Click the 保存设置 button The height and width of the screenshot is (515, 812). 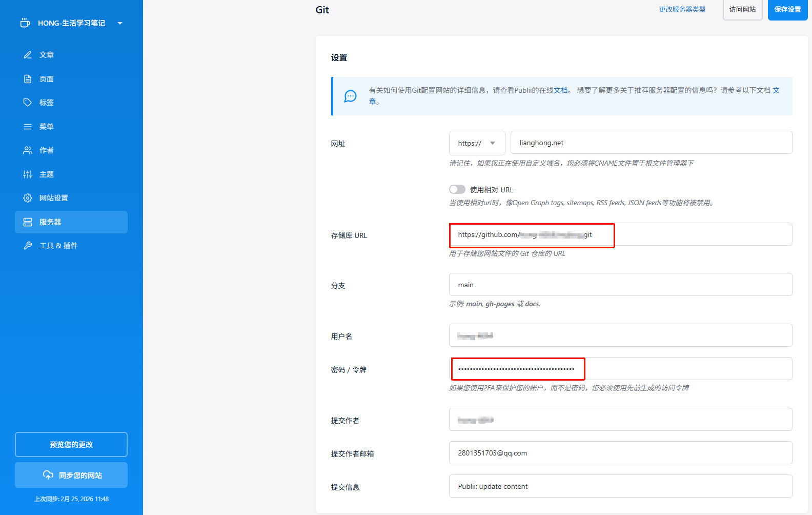pos(787,10)
